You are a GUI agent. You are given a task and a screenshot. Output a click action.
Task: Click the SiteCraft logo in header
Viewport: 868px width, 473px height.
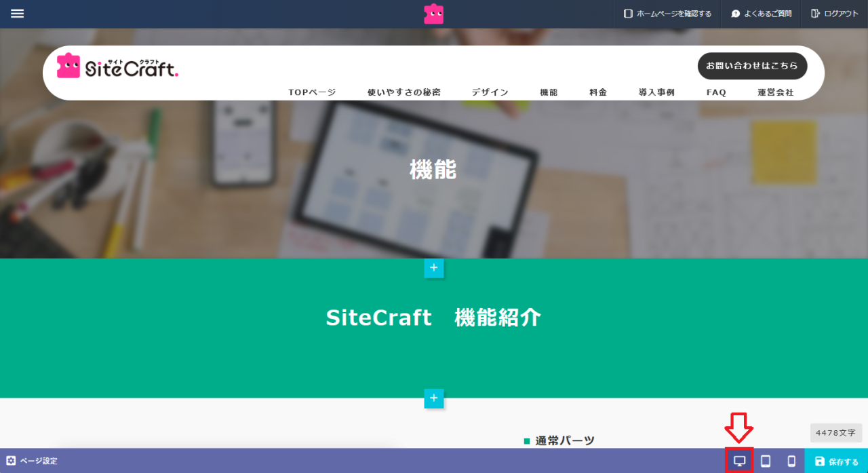(117, 67)
